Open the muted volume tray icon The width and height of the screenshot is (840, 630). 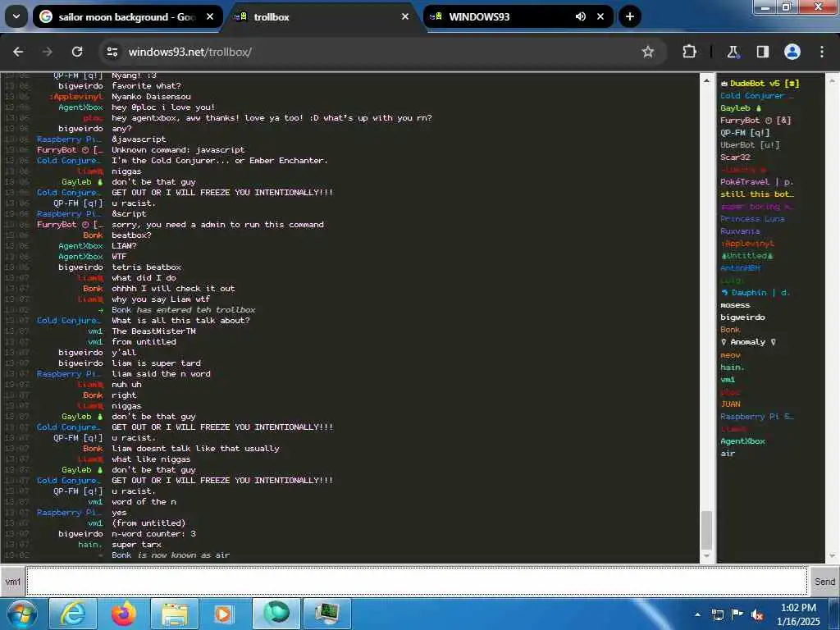(757, 614)
